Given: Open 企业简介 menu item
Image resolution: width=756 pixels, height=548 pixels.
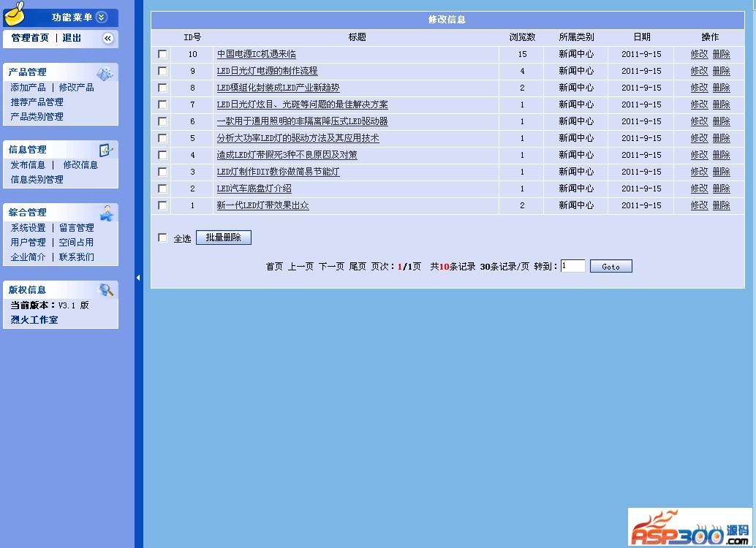Looking at the screenshot, I should coord(28,257).
